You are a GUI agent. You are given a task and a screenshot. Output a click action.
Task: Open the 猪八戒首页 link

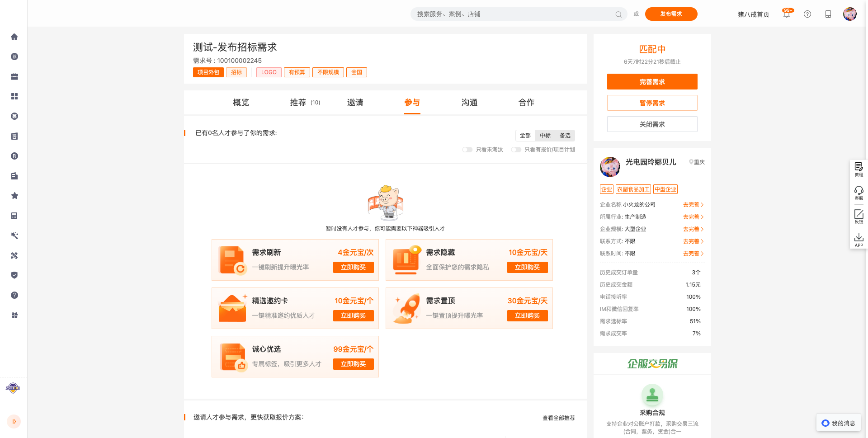754,14
